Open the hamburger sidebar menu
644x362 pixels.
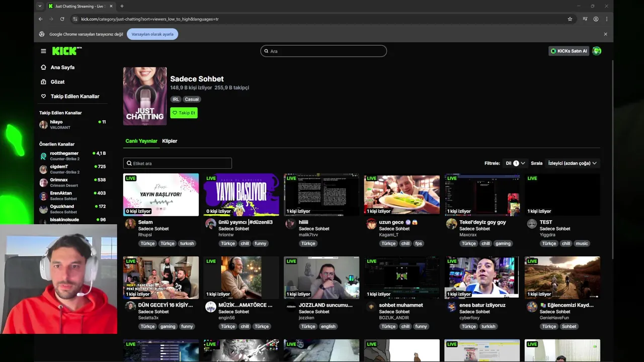[x=43, y=51]
